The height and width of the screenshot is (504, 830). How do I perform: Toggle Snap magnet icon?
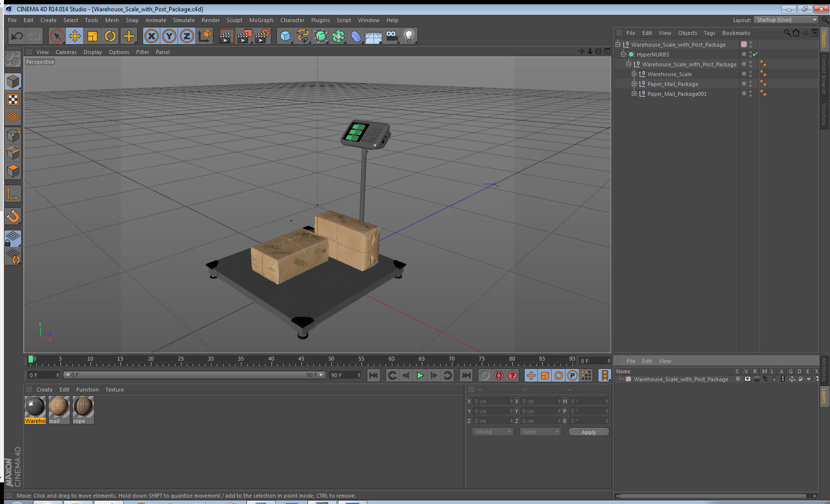[x=13, y=216]
